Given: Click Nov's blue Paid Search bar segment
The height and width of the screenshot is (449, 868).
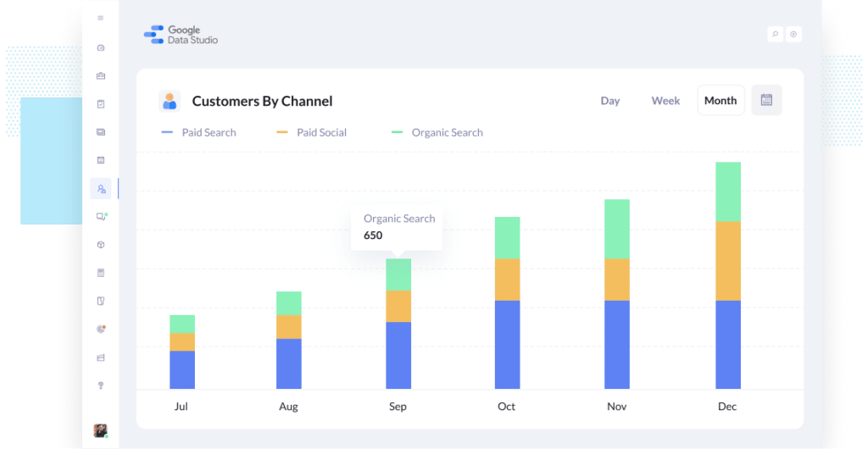Looking at the screenshot, I should (617, 345).
